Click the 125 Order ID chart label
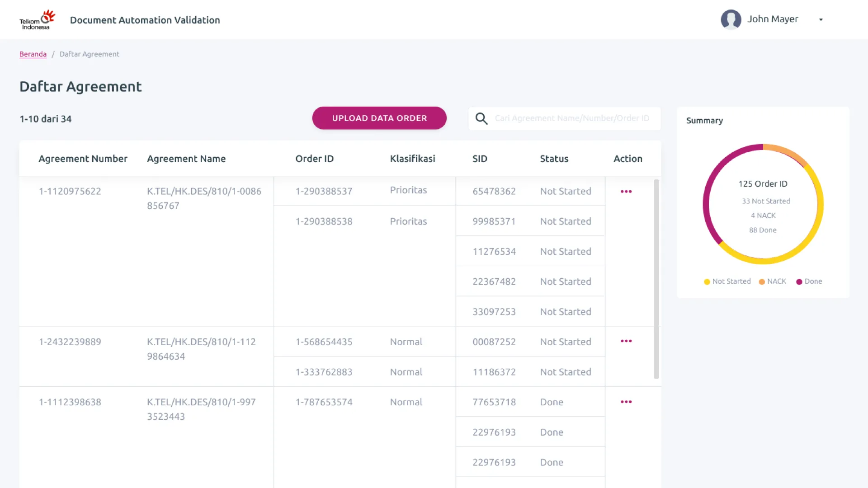The height and width of the screenshot is (488, 868). 763,183
